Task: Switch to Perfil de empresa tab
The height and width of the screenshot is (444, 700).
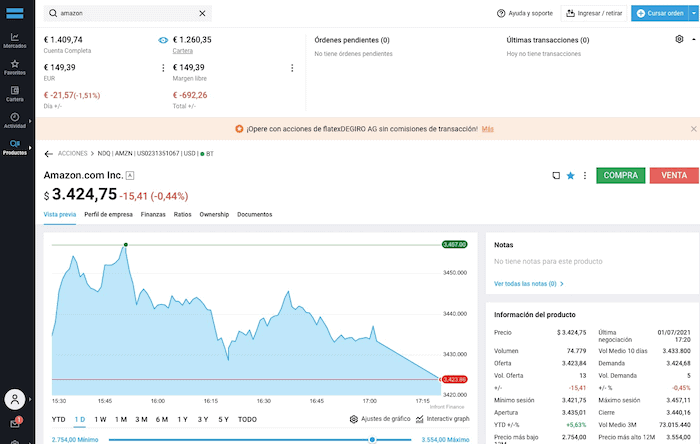Action: 108,215
